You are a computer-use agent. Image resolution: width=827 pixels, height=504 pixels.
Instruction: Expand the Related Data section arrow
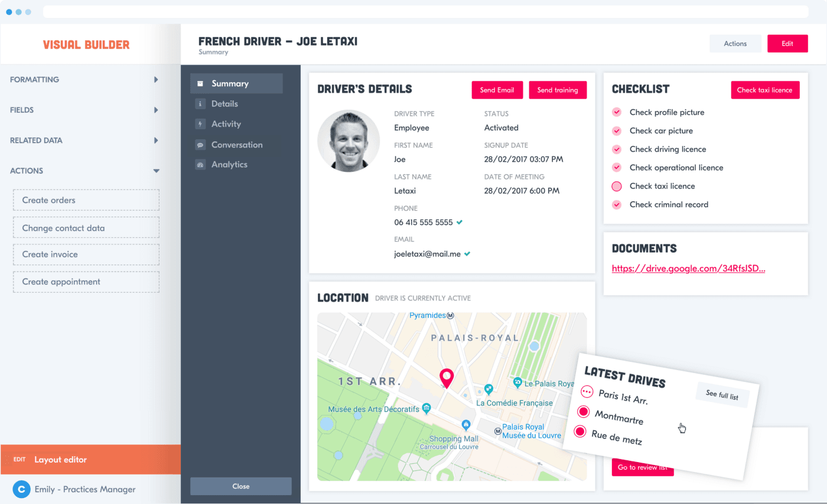point(156,140)
